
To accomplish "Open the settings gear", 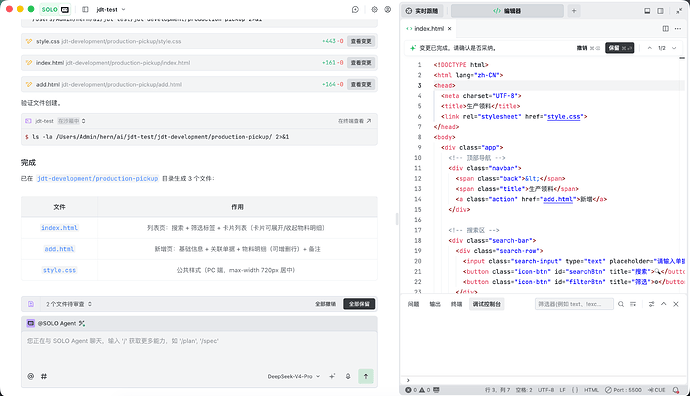I will click(x=374, y=9).
